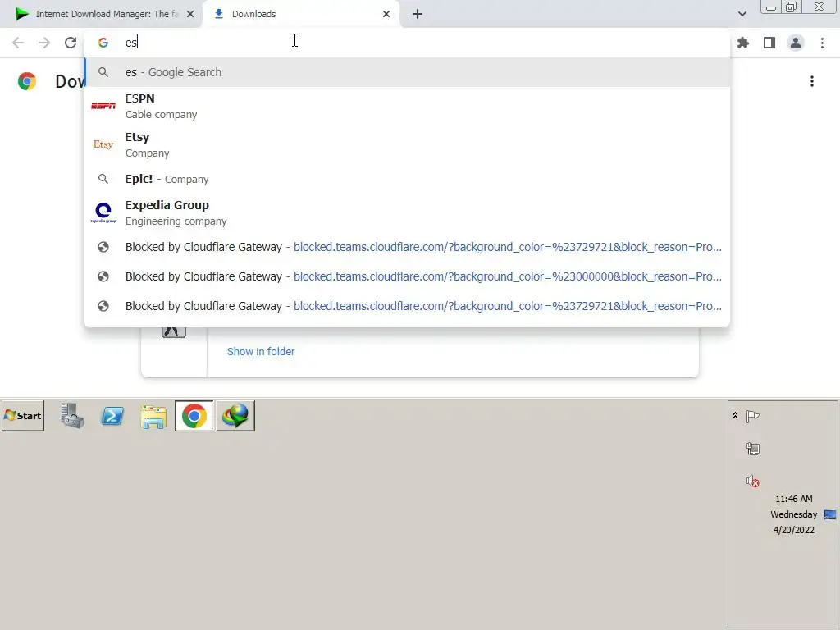Open the Cloudflare suggestion with color %23000000
Image resolution: width=840 pixels, height=630 pixels.
407,276
